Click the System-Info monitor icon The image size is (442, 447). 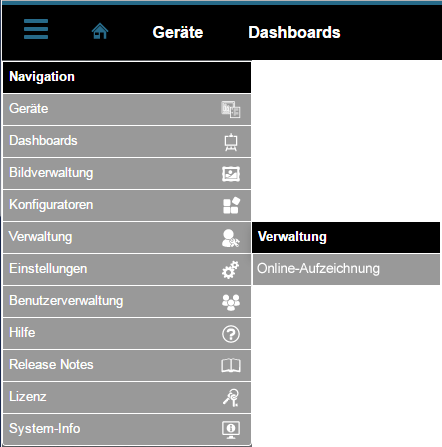(231, 429)
